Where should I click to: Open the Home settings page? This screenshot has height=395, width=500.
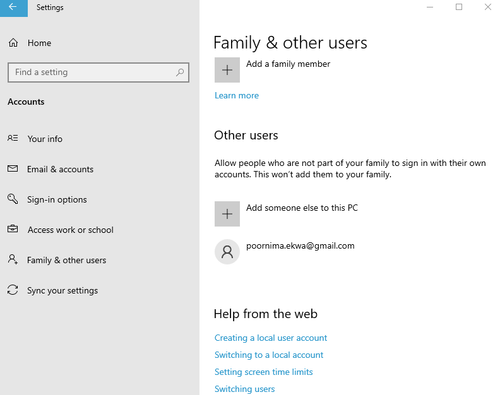[x=39, y=43]
